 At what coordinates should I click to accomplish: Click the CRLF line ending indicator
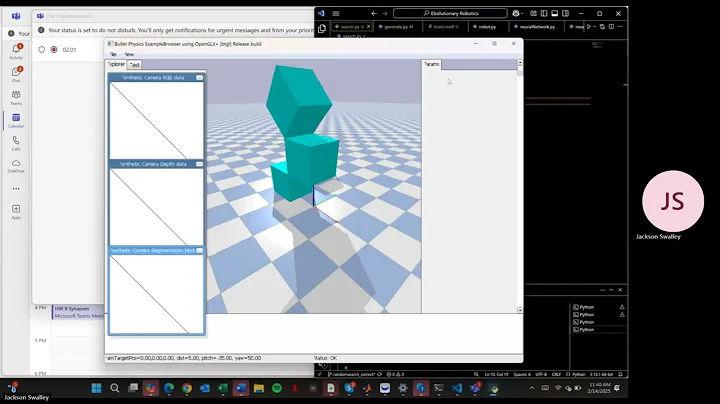[x=556, y=374]
